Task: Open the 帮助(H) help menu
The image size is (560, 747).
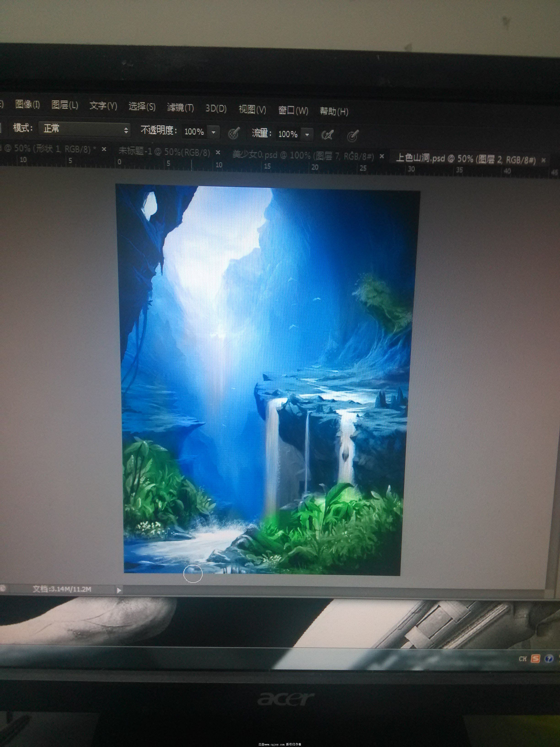Action: [x=334, y=111]
